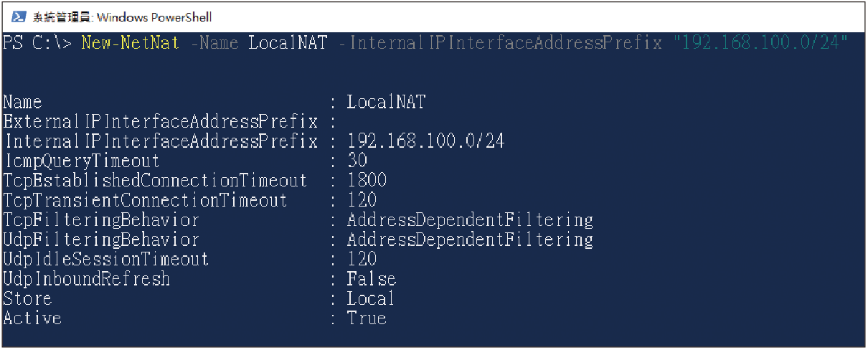Click TcpFilteringBehavior's AddressDependentFiltering value
Image resolution: width=868 pixels, height=350 pixels.
(x=470, y=219)
